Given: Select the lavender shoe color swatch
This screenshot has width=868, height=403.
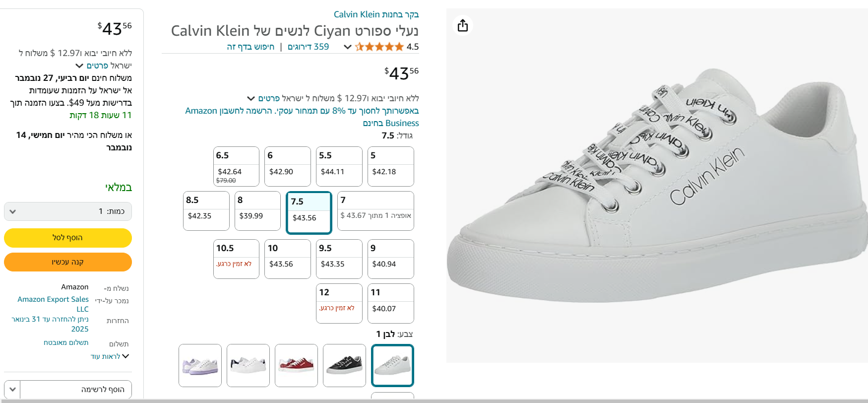Looking at the screenshot, I should tap(200, 365).
